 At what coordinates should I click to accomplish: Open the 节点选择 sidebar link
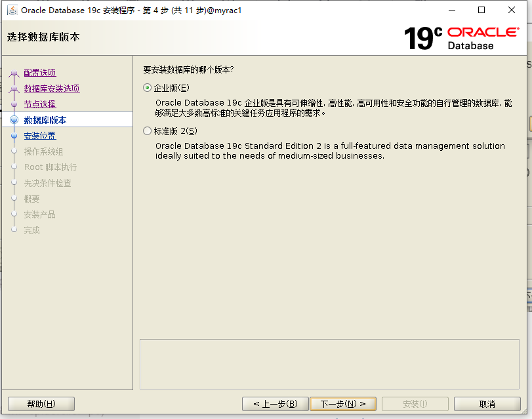click(x=39, y=104)
